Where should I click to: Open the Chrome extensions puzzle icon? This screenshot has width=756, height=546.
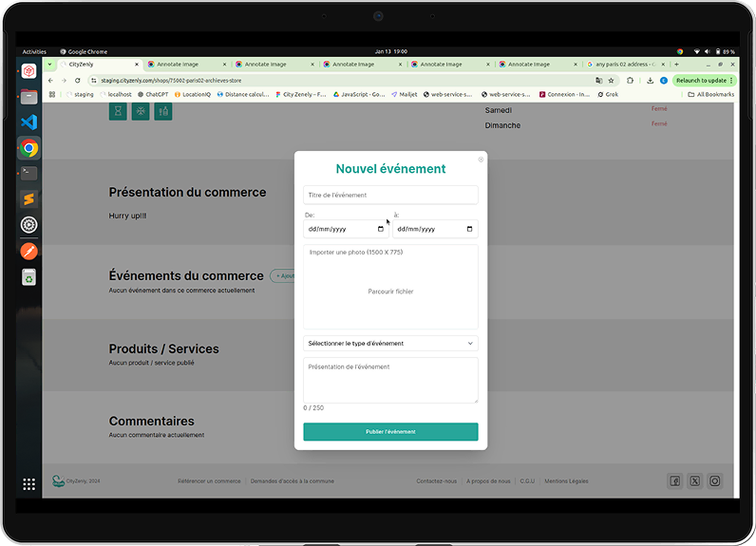630,81
